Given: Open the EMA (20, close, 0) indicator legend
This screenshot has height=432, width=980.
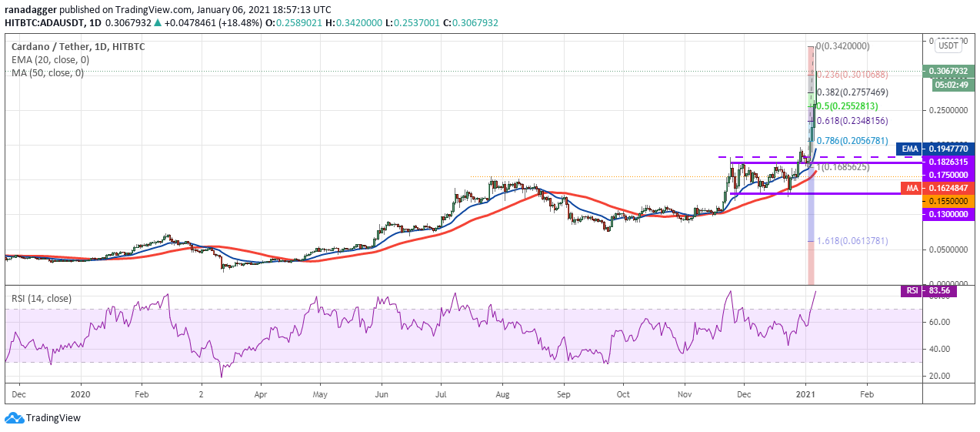Looking at the screenshot, I should click(x=48, y=60).
